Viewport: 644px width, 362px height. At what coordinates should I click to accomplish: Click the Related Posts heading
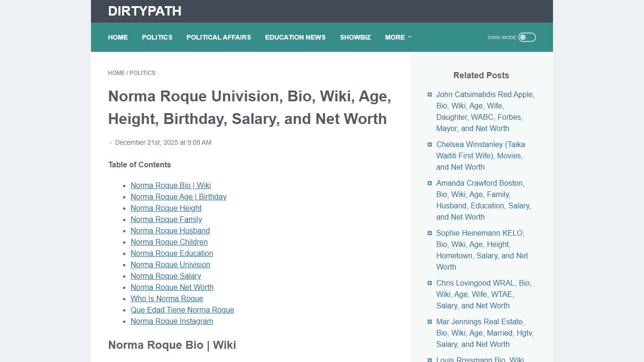pos(481,75)
